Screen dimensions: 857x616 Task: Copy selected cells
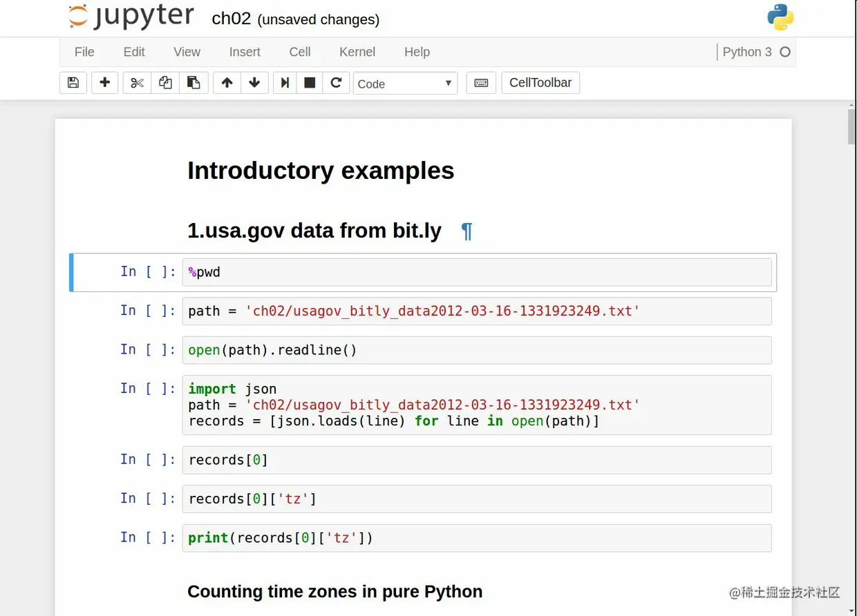(166, 83)
